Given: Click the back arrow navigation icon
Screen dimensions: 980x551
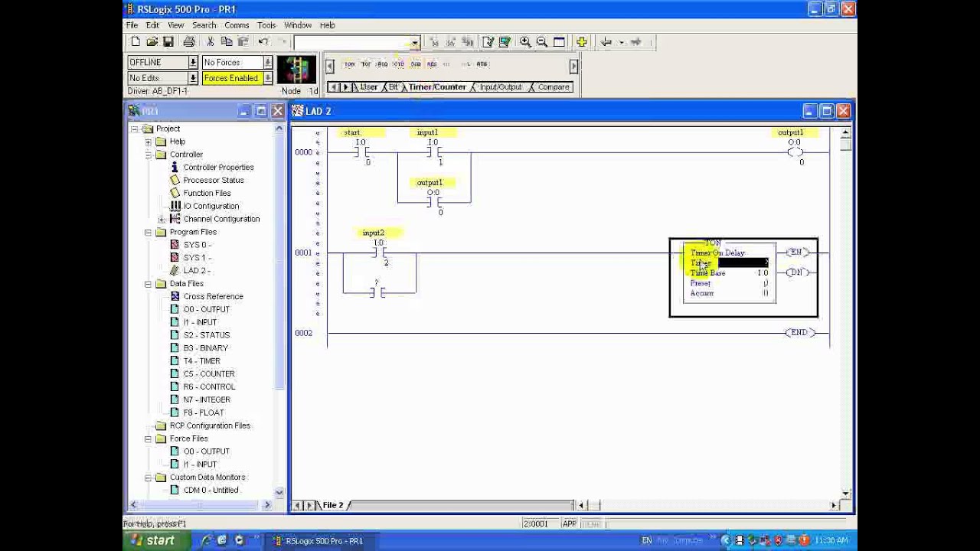Looking at the screenshot, I should pyautogui.click(x=606, y=42).
